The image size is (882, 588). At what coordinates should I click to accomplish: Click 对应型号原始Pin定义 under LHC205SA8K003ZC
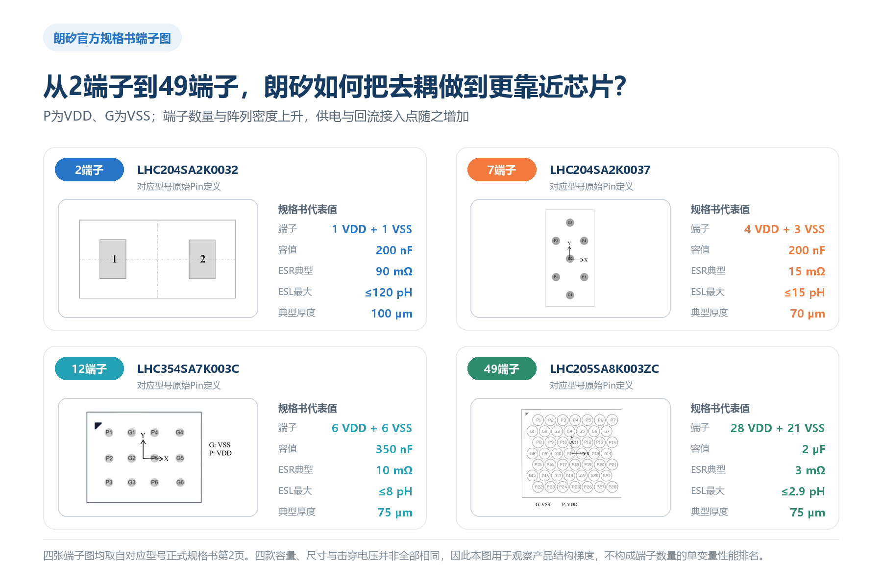tap(591, 386)
